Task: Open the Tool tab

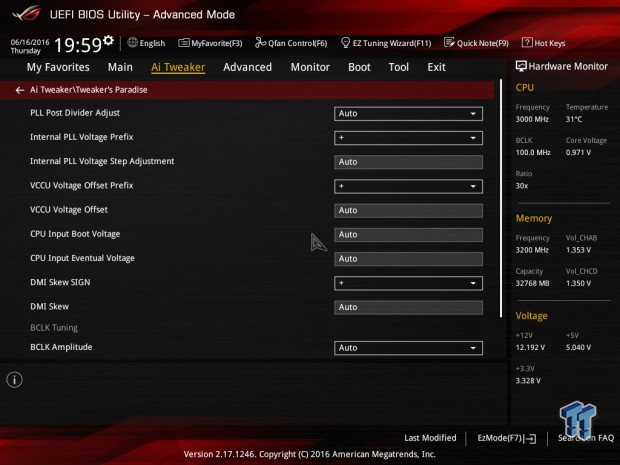Action: point(399,67)
